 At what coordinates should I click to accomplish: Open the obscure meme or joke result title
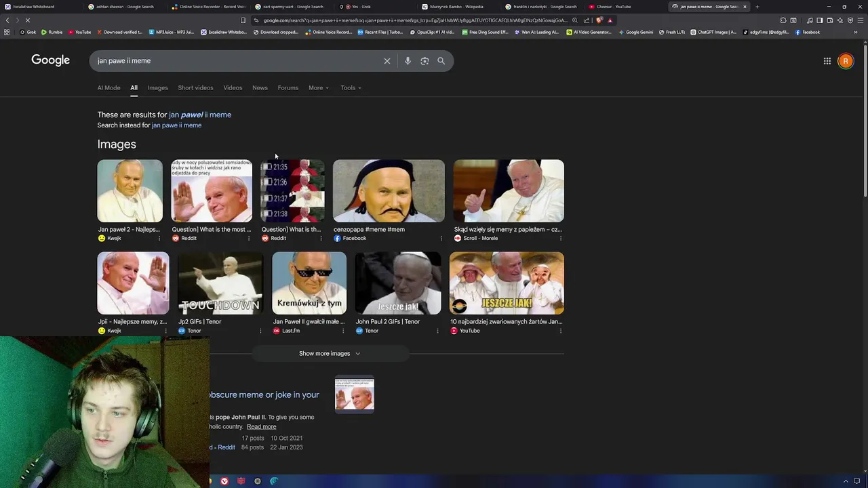pos(264,394)
